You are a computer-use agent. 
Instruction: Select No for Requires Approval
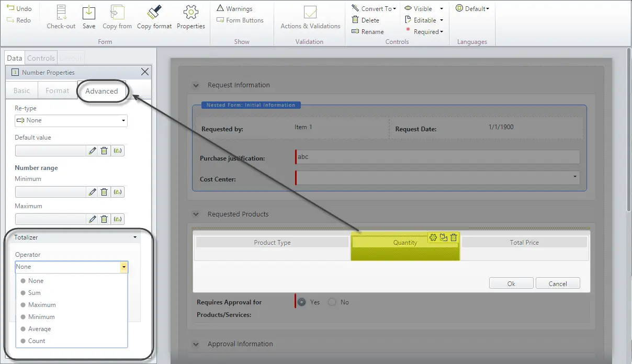point(332,302)
